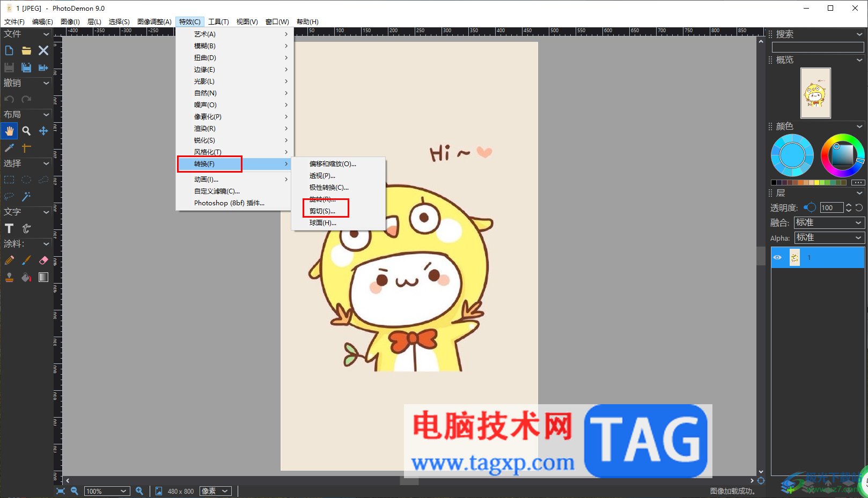
Task: Reset layer opacity with the circular arrow
Action: tap(859, 207)
